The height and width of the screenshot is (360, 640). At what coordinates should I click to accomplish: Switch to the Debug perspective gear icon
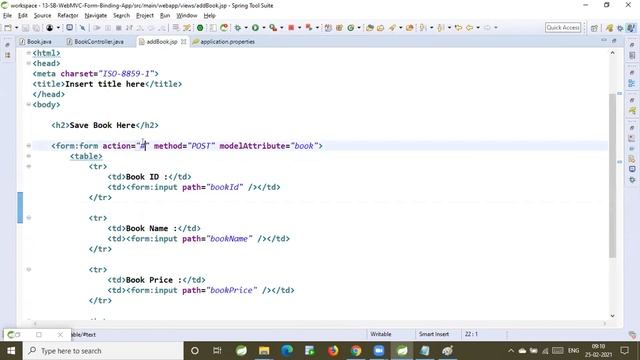coord(620,28)
